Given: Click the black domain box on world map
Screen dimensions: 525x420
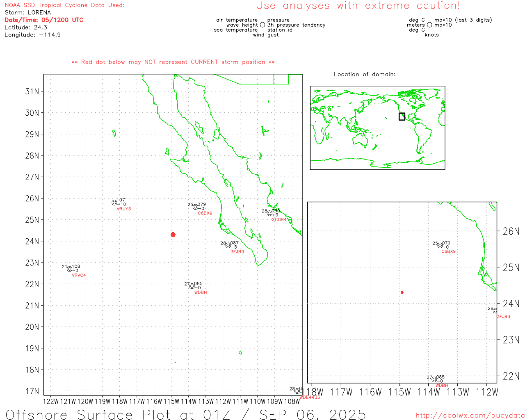Looking at the screenshot, I should tap(402, 116).
